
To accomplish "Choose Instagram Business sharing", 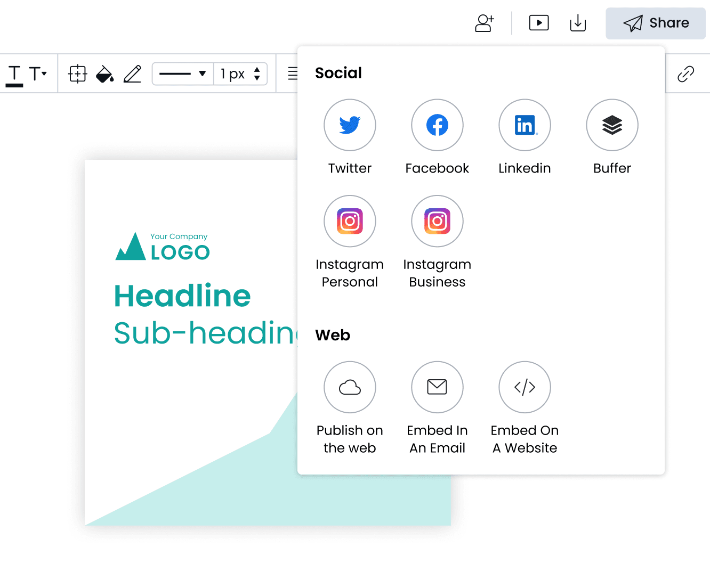I will [x=437, y=221].
